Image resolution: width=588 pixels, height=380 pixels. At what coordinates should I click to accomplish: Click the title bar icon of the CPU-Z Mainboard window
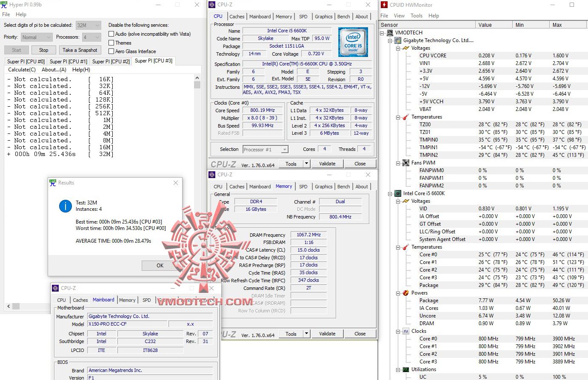(x=55, y=288)
